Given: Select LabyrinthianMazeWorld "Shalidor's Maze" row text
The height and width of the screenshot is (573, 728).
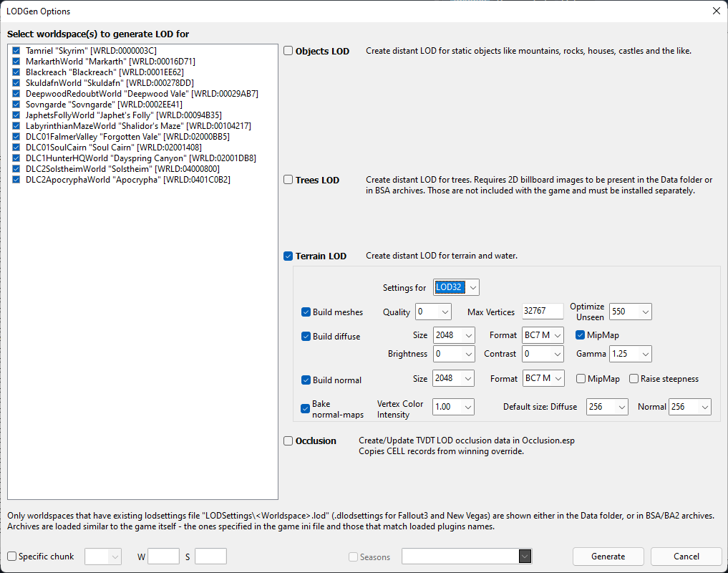Looking at the screenshot, I should 138,126.
